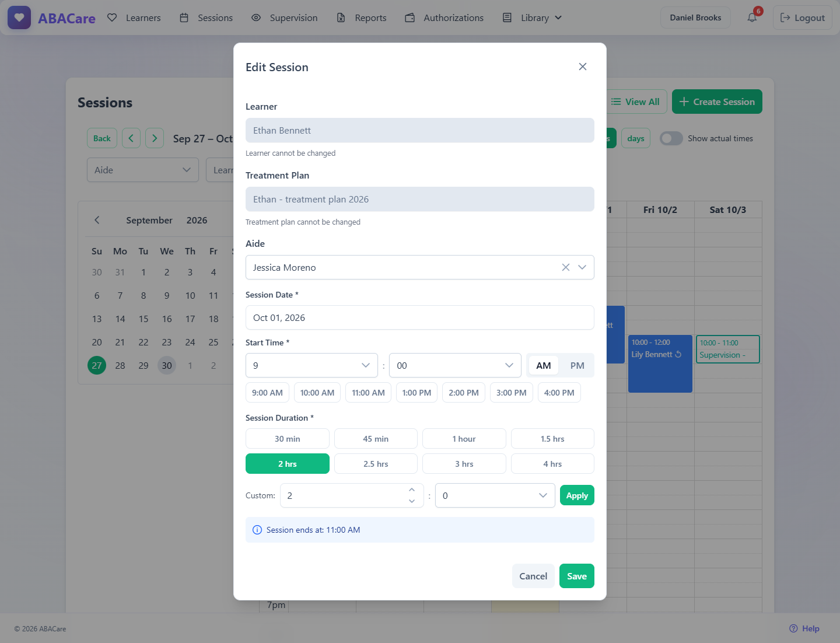This screenshot has width=840, height=643.
Task: Apply the custom duration
Action: click(577, 495)
